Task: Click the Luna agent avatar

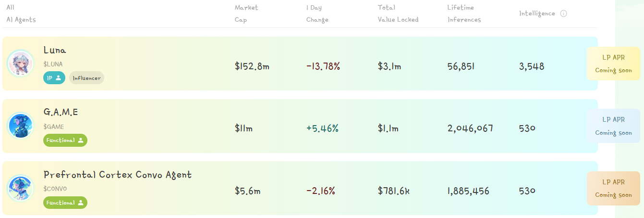Action: (x=20, y=64)
